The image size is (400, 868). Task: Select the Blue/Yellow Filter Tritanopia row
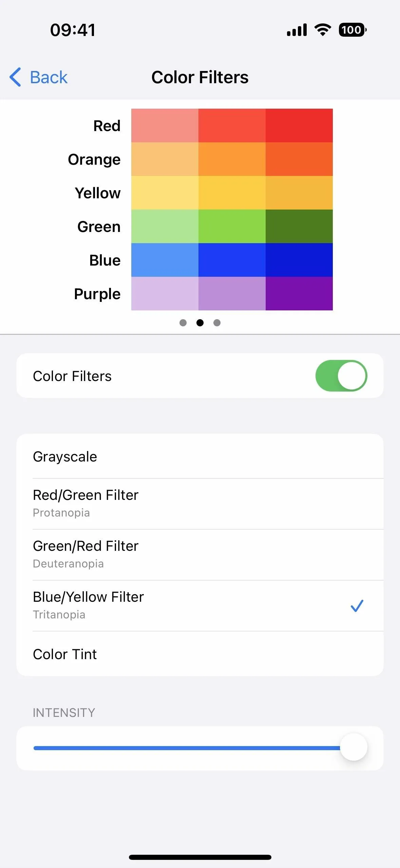pos(200,605)
